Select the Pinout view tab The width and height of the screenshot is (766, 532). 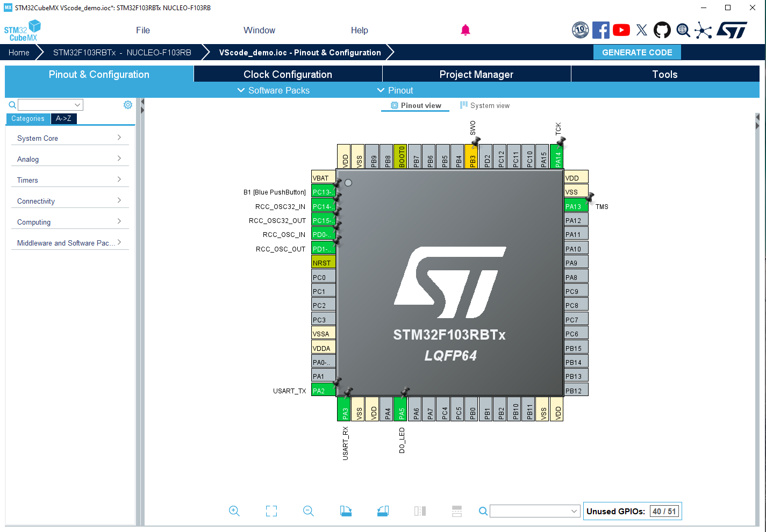tap(416, 105)
